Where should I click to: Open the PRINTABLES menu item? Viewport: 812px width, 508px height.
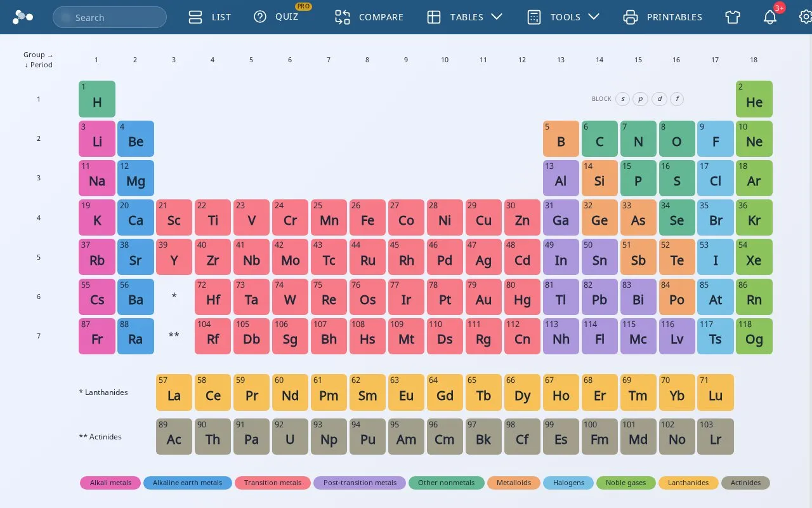pos(674,17)
